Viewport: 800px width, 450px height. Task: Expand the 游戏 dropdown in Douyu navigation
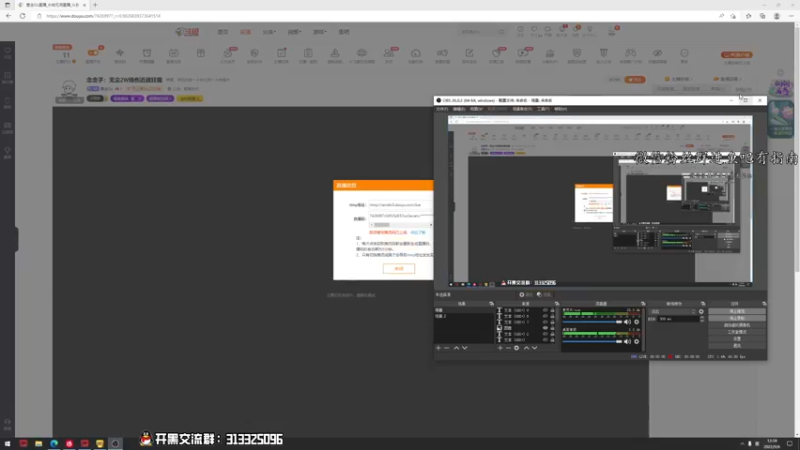(319, 32)
